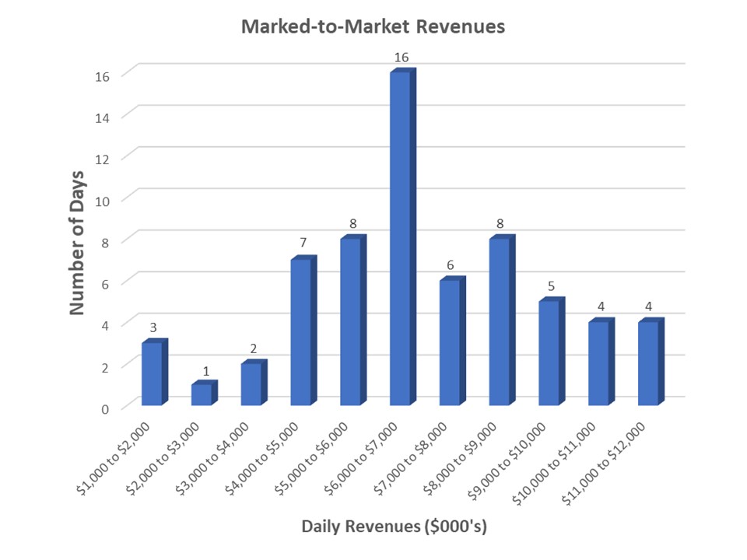Click the data label "16" above the bar
This screenshot has height=560, width=747.
pos(402,57)
